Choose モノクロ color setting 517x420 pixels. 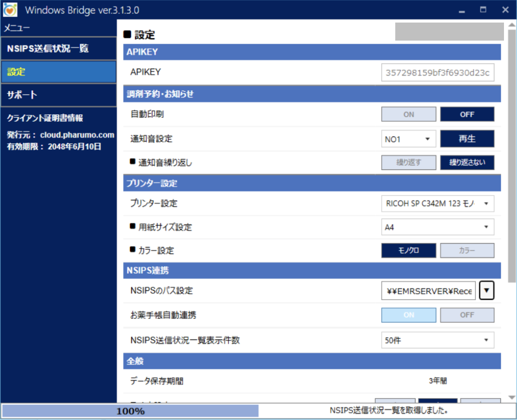(408, 251)
